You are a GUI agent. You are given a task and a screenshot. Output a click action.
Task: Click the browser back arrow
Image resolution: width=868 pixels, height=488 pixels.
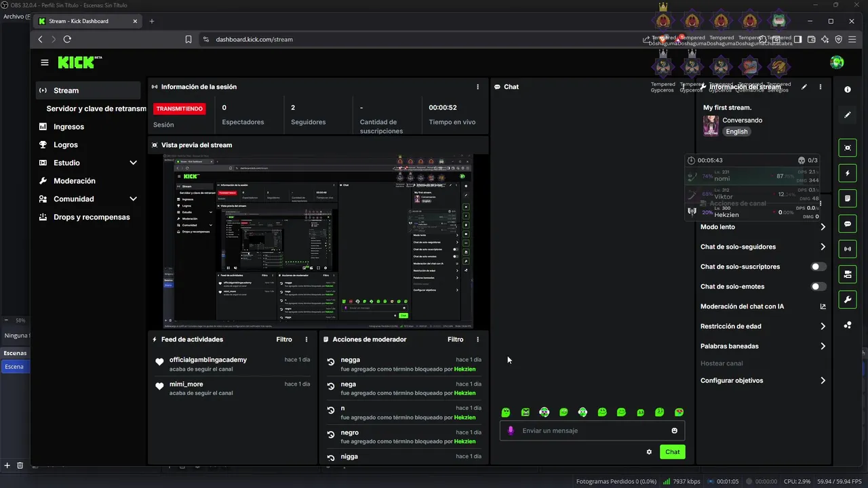pos(41,39)
